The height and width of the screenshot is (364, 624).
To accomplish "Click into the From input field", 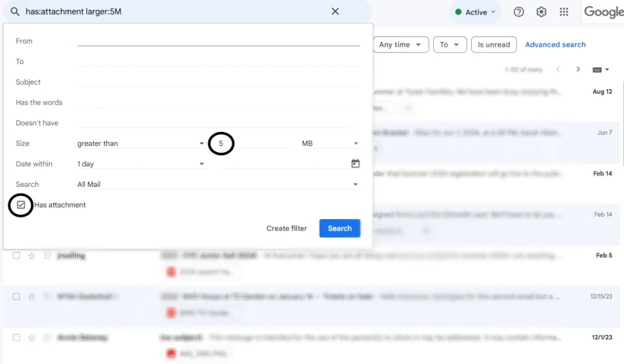I will [218, 41].
